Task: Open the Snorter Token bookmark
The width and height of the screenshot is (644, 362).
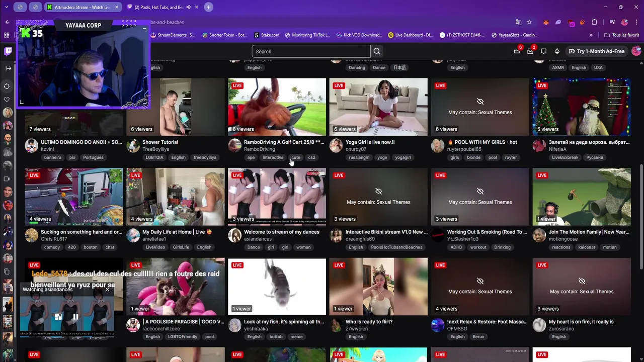Action: click(x=224, y=35)
